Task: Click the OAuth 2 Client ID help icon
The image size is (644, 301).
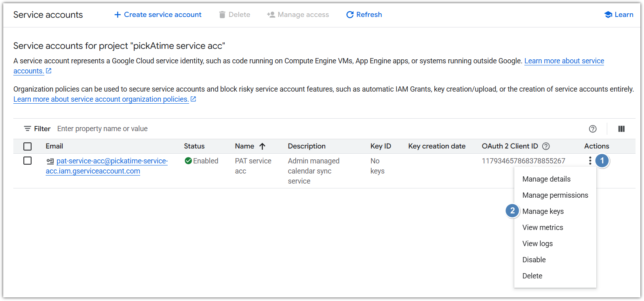Action: pos(546,146)
